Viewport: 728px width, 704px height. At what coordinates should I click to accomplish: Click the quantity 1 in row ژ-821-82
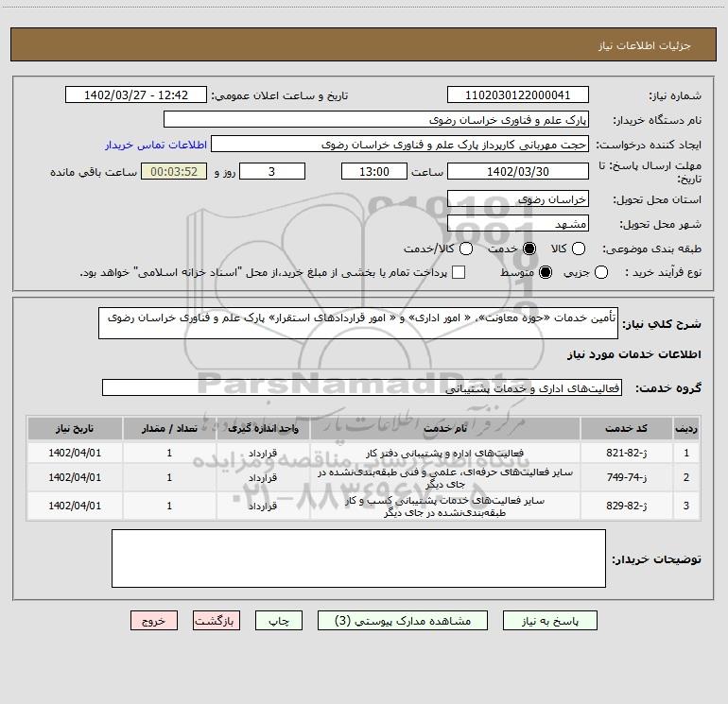pos(169,453)
